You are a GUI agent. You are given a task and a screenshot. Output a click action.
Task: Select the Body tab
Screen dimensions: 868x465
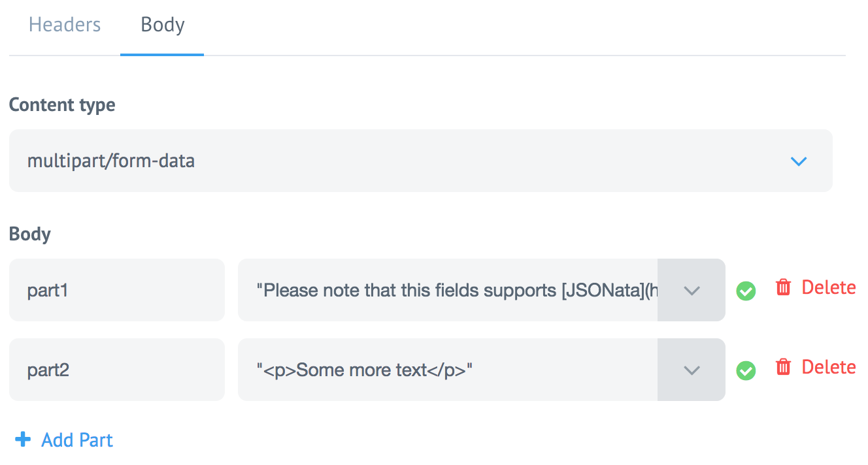(x=162, y=25)
